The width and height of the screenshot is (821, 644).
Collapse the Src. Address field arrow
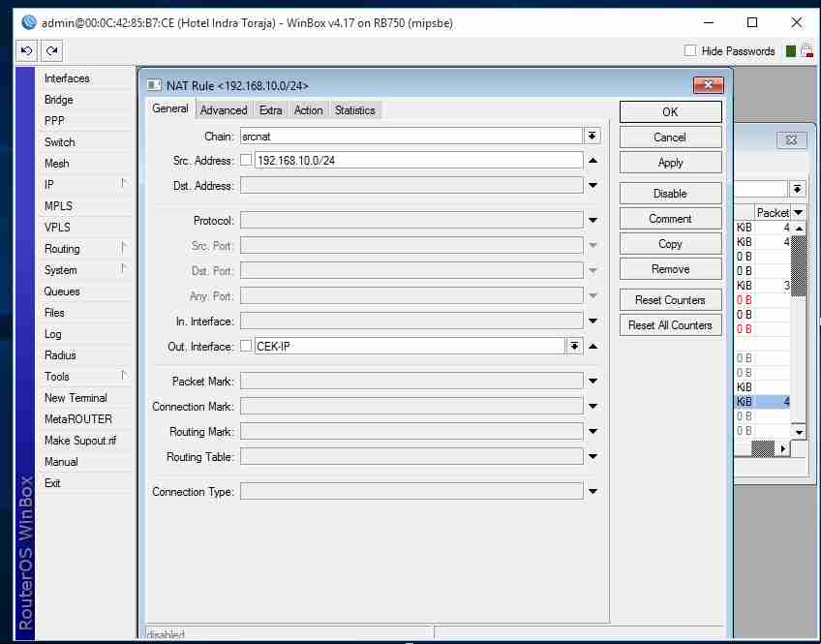point(593,160)
